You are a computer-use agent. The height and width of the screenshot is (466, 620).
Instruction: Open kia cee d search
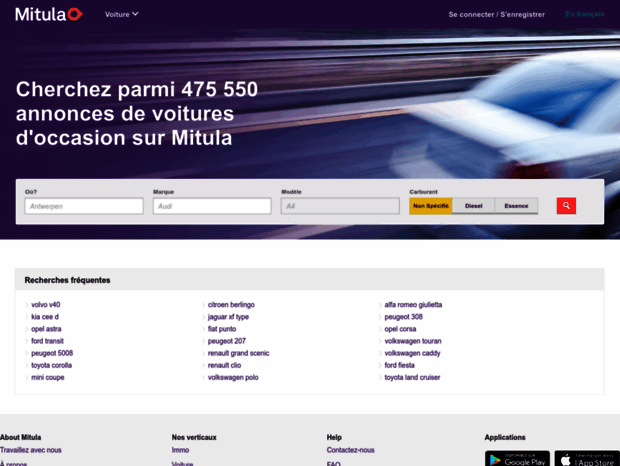pos(45,317)
